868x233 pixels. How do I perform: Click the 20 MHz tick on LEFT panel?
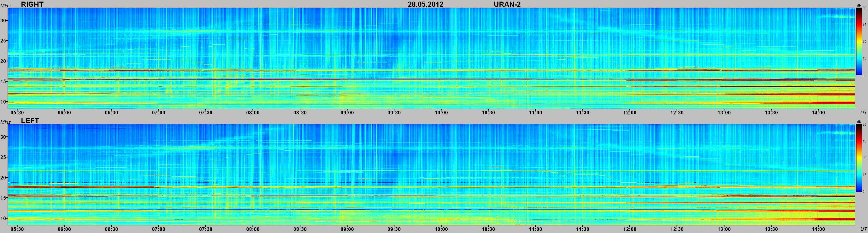[x=3, y=178]
